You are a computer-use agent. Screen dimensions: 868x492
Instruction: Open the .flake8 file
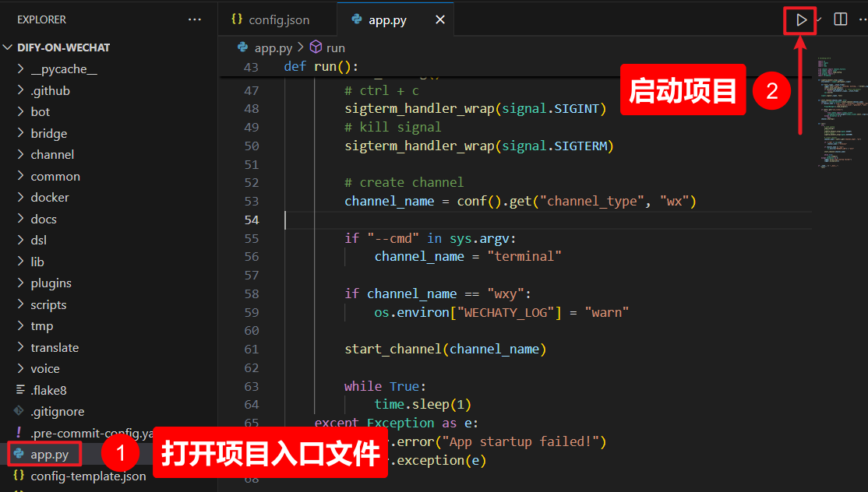pos(49,390)
